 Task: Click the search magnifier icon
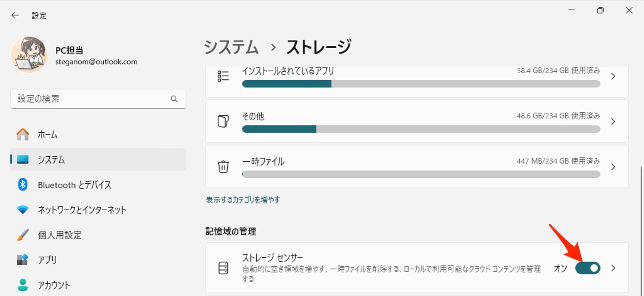coord(174,99)
